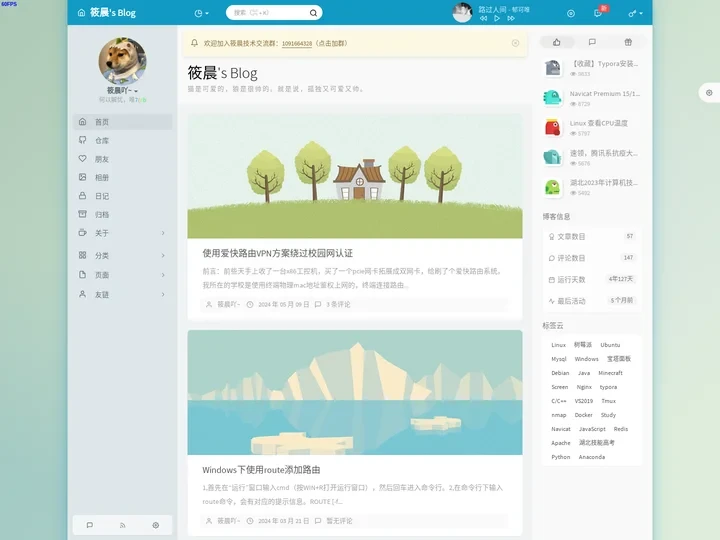Select the JavaScript tag

(x=592, y=429)
